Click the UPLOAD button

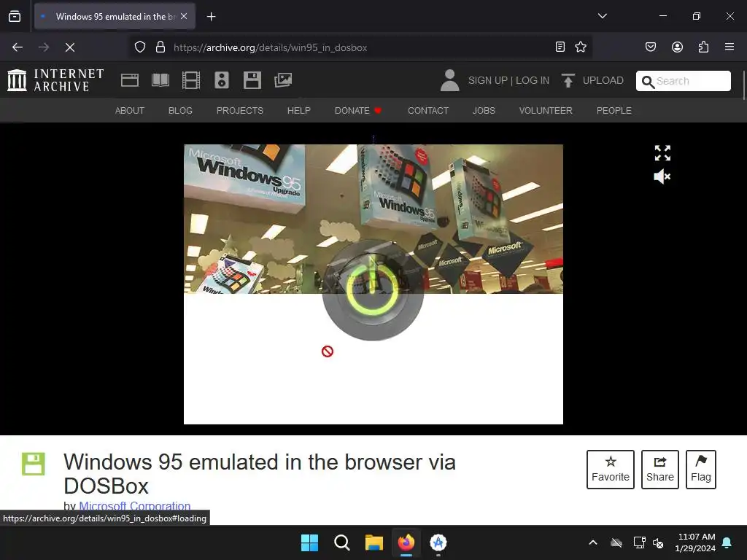pos(592,80)
